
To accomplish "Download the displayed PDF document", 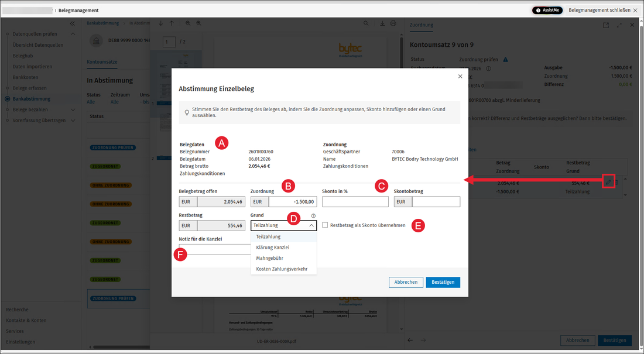I will click(382, 23).
